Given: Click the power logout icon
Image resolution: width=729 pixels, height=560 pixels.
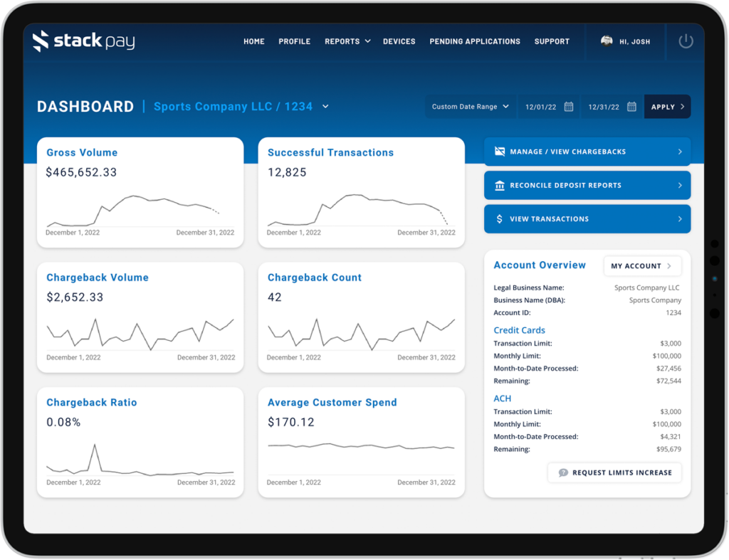Looking at the screenshot, I should pyautogui.click(x=686, y=41).
